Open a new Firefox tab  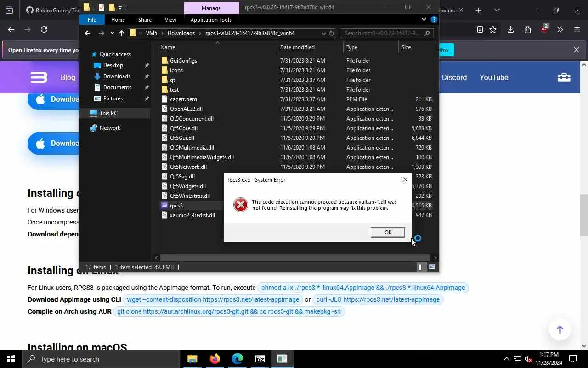click(x=478, y=10)
